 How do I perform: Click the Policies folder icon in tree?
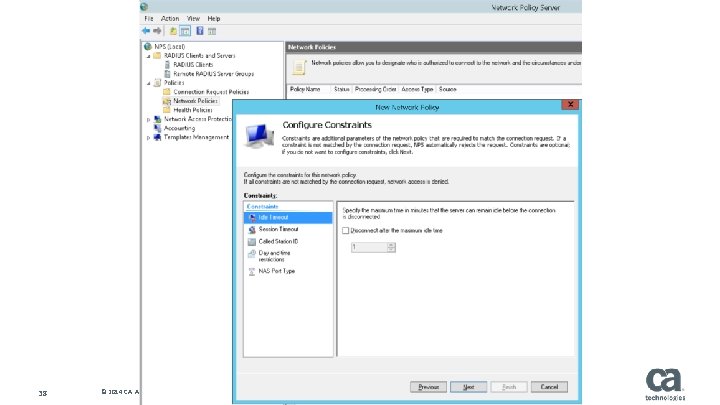click(158, 83)
